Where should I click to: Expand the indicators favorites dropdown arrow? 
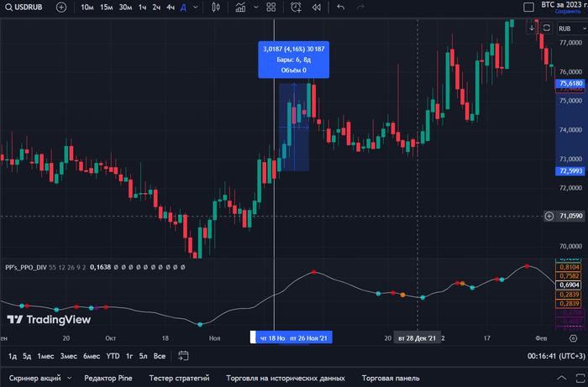[x=255, y=7]
